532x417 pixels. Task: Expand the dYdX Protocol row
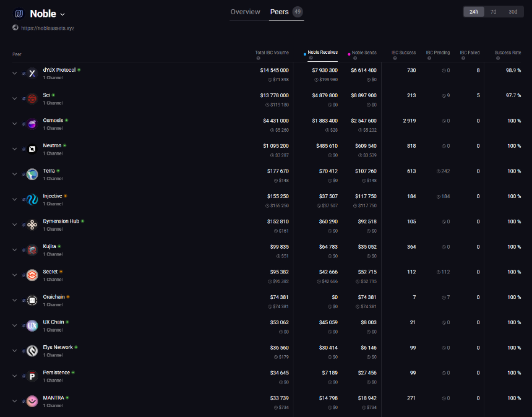[15, 73]
